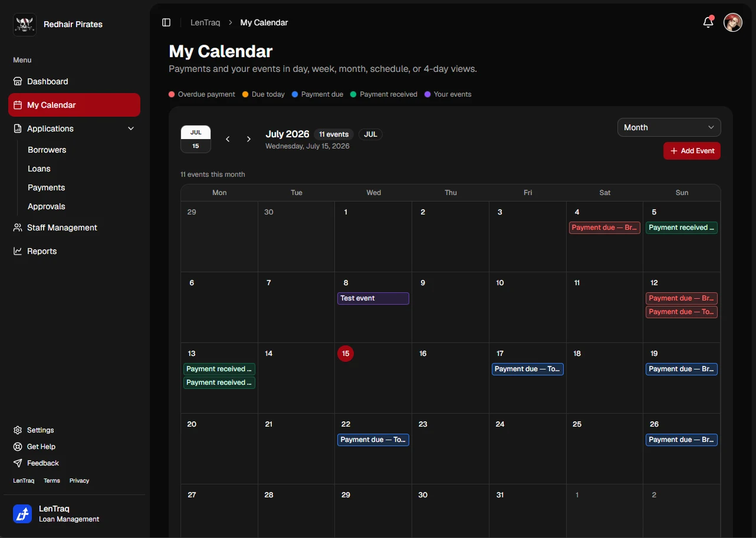
Task: Click the JUL pill next to 11 events
Action: click(370, 134)
